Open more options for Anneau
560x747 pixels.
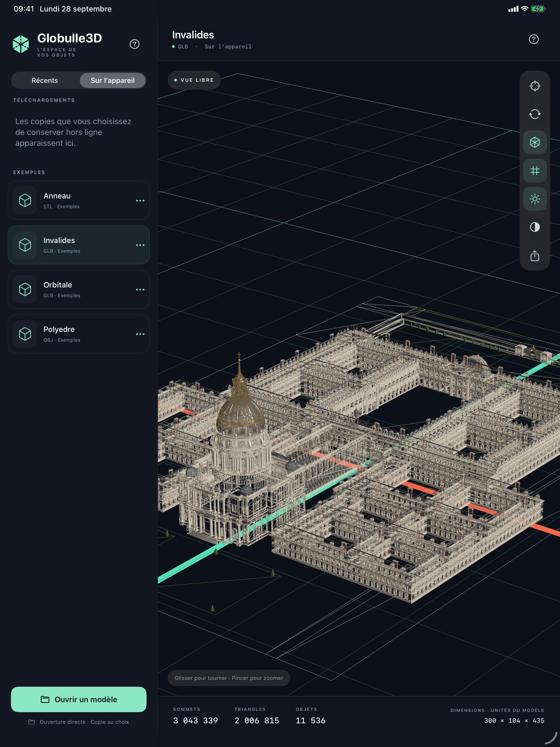point(140,201)
